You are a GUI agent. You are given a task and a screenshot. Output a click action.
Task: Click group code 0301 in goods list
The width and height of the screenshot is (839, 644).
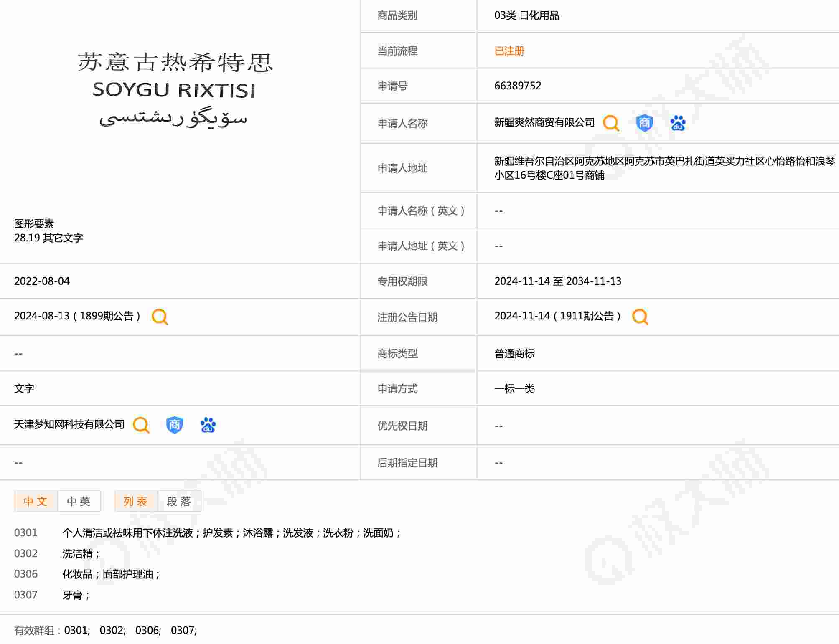(x=26, y=533)
